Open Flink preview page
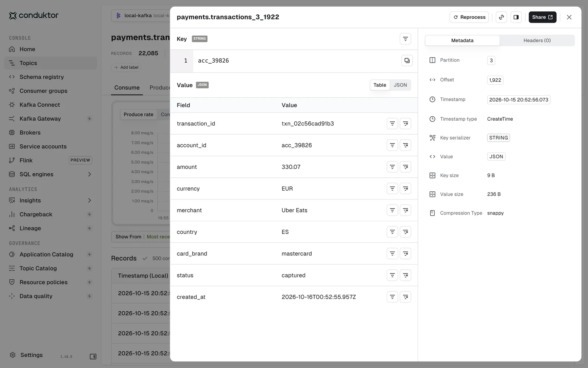The image size is (588, 368). coord(51,160)
